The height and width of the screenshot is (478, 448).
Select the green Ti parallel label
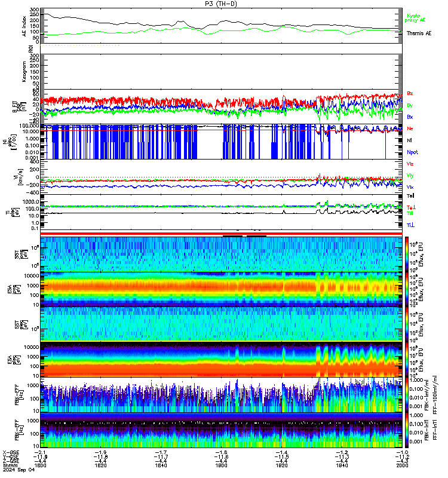coord(410,213)
